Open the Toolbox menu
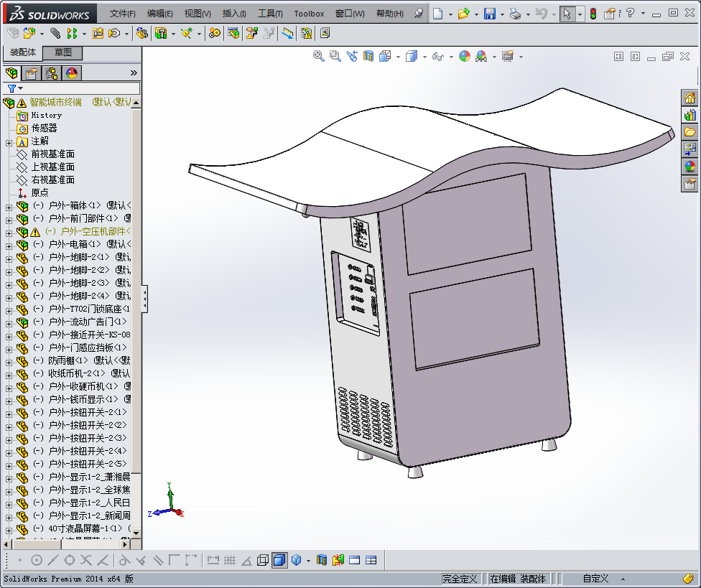 [x=309, y=14]
